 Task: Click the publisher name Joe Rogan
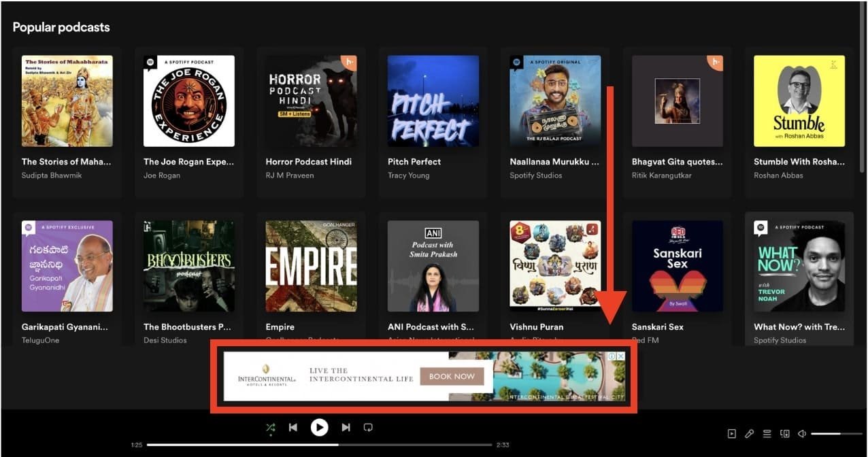(162, 175)
